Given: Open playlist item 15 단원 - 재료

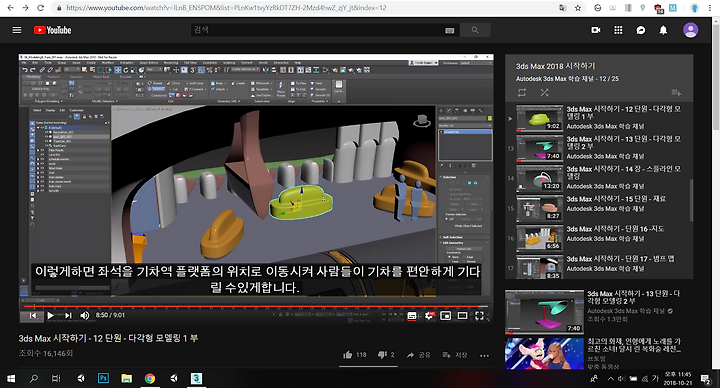Looking at the screenshot, I should click(x=599, y=208).
